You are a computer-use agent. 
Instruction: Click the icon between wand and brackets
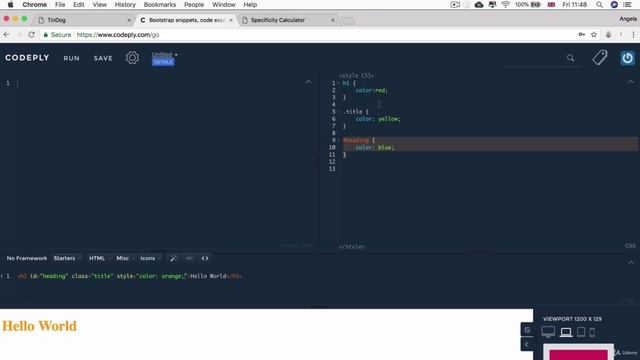(x=189, y=258)
